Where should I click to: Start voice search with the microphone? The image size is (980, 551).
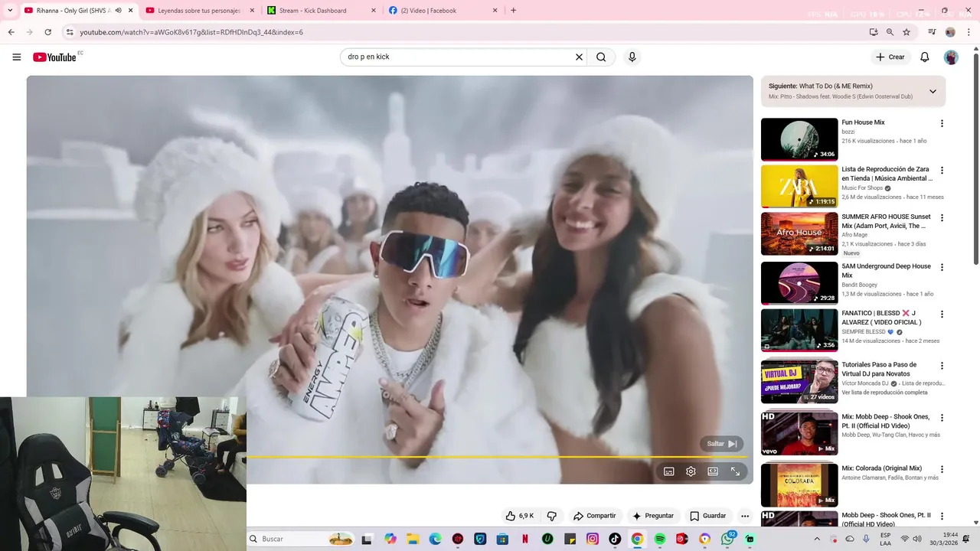[x=632, y=57]
